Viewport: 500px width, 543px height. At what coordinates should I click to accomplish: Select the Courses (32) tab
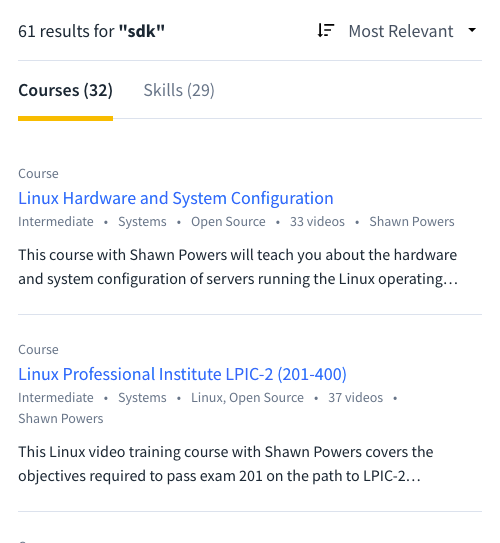tap(65, 90)
